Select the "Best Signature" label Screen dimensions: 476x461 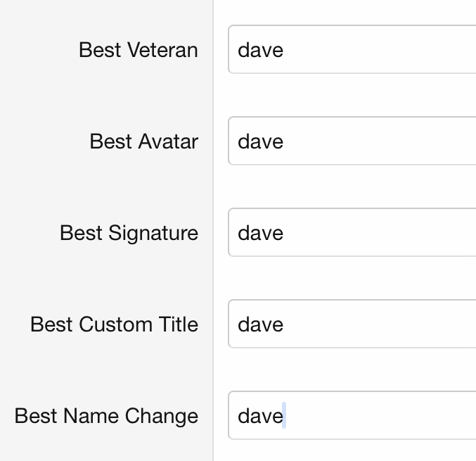tap(129, 233)
